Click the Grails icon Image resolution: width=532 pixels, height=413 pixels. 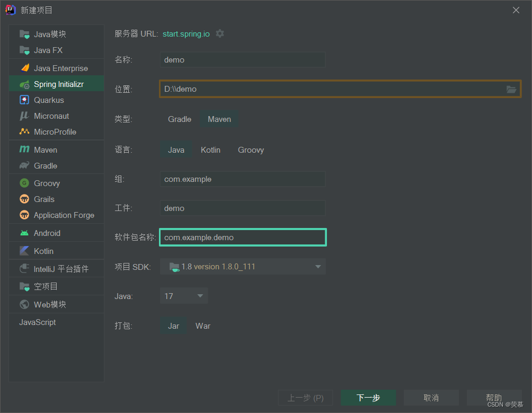(24, 199)
